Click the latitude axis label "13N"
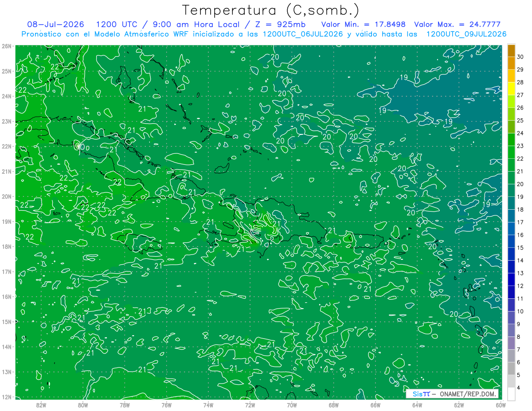The height and width of the screenshot is (411, 532). tap(6, 372)
